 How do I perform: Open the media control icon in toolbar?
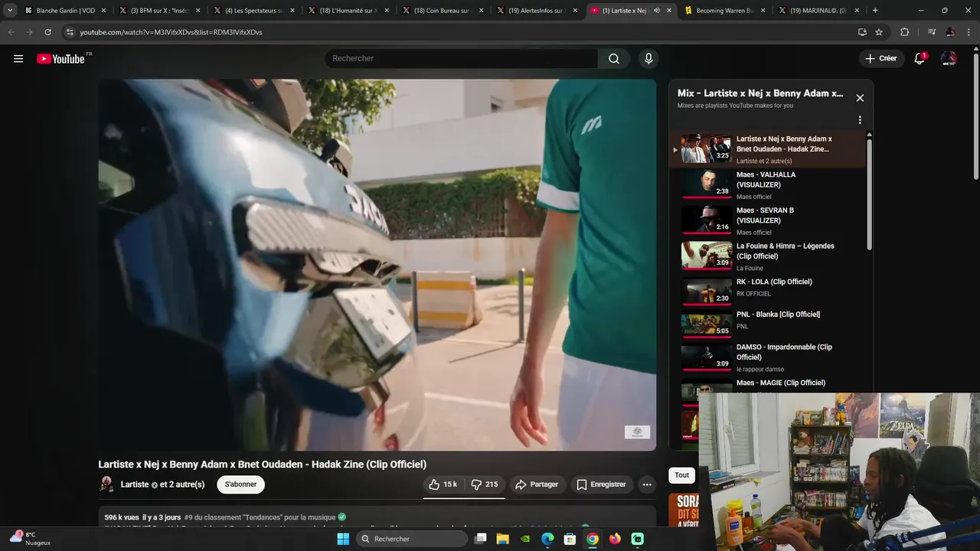click(931, 32)
